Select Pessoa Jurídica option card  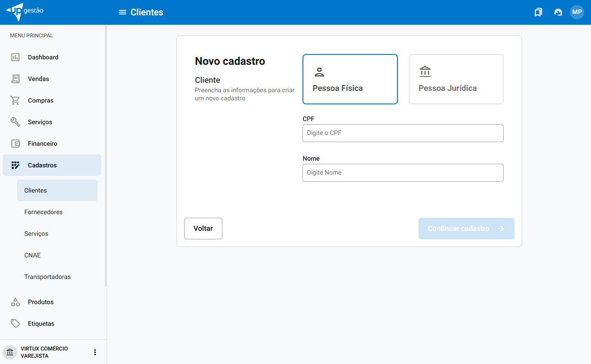[456, 79]
